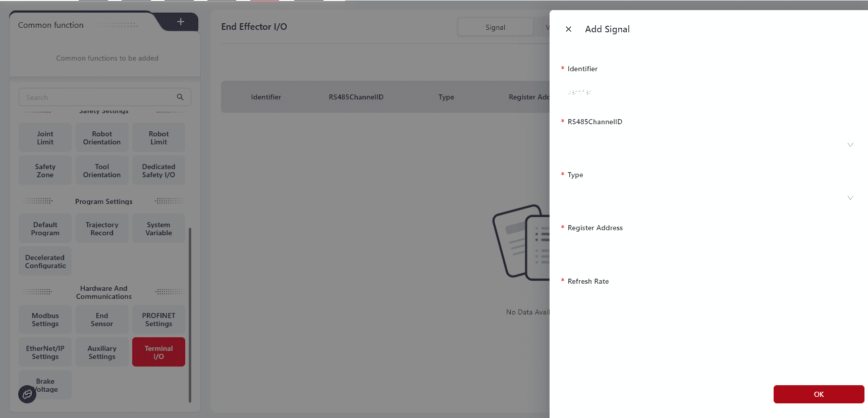
Task: Expand the Type dropdown
Action: tap(850, 198)
